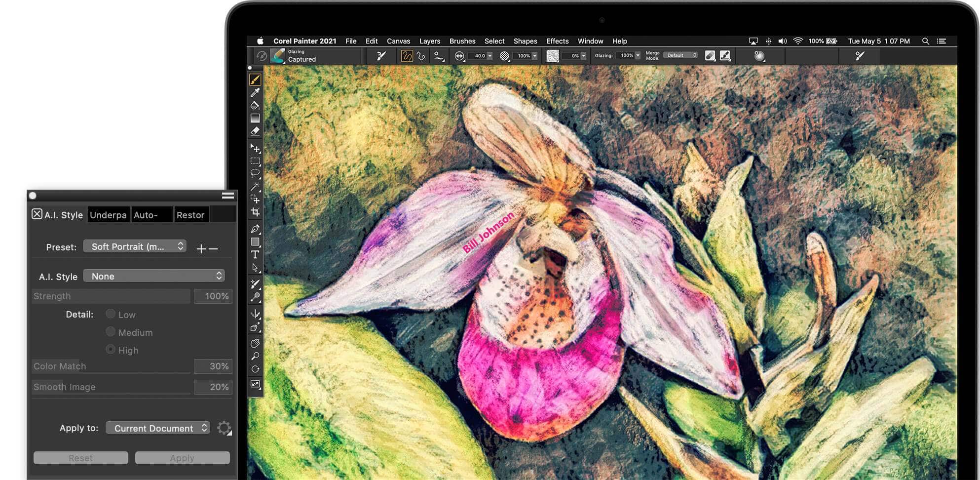Open the Grain 0% dropdown arrow

tap(583, 56)
